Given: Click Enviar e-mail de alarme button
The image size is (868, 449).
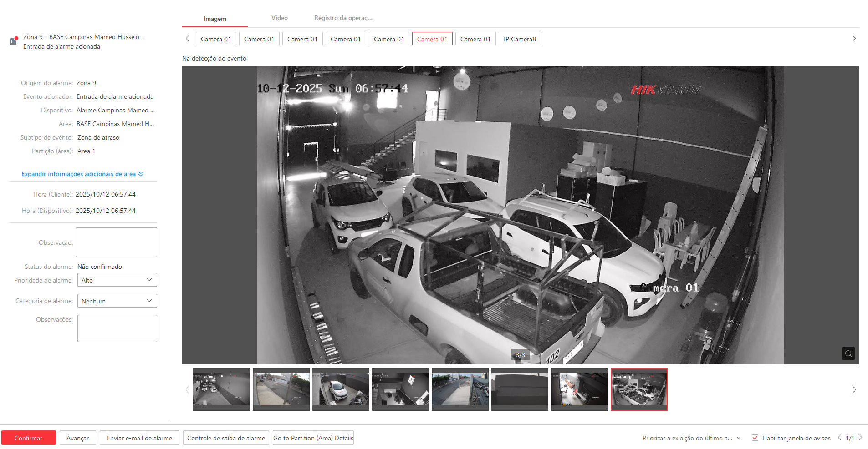Looking at the screenshot, I should pyautogui.click(x=139, y=438).
